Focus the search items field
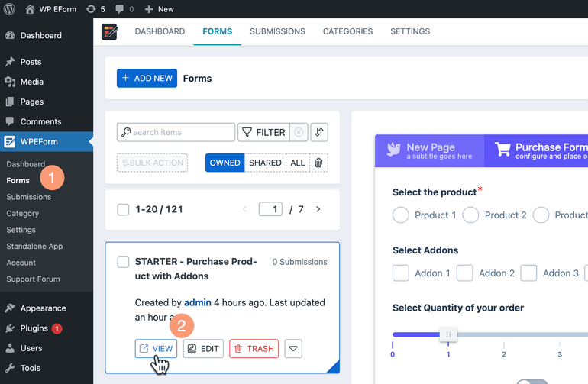Viewport: 588px width, 384px height. 176,132
